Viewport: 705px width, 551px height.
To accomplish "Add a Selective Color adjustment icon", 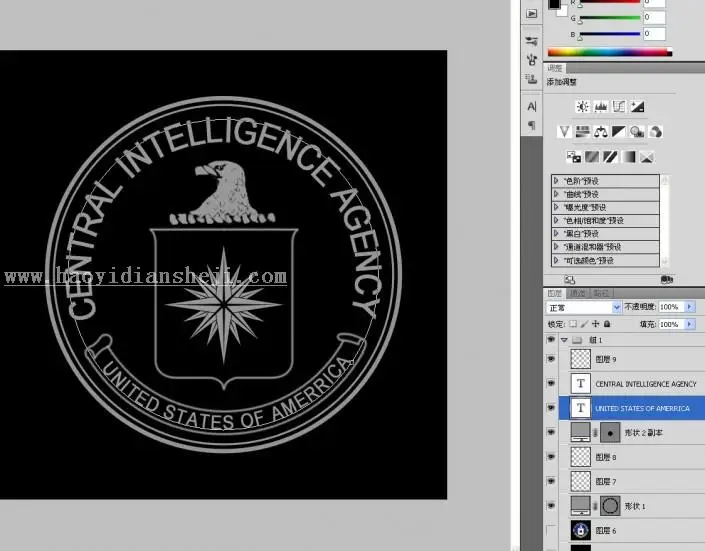I will pyautogui.click(x=647, y=157).
